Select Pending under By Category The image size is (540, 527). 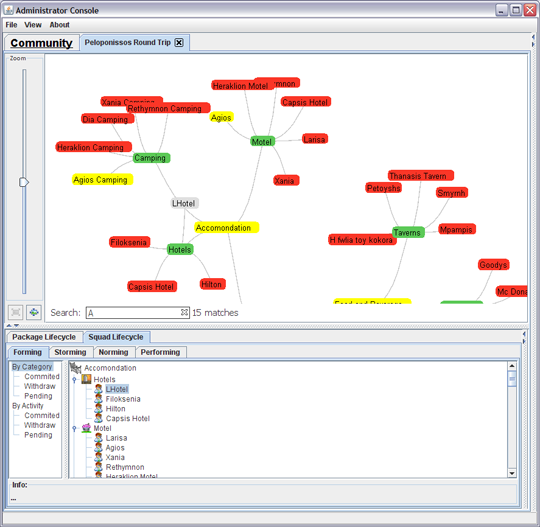[x=38, y=396]
